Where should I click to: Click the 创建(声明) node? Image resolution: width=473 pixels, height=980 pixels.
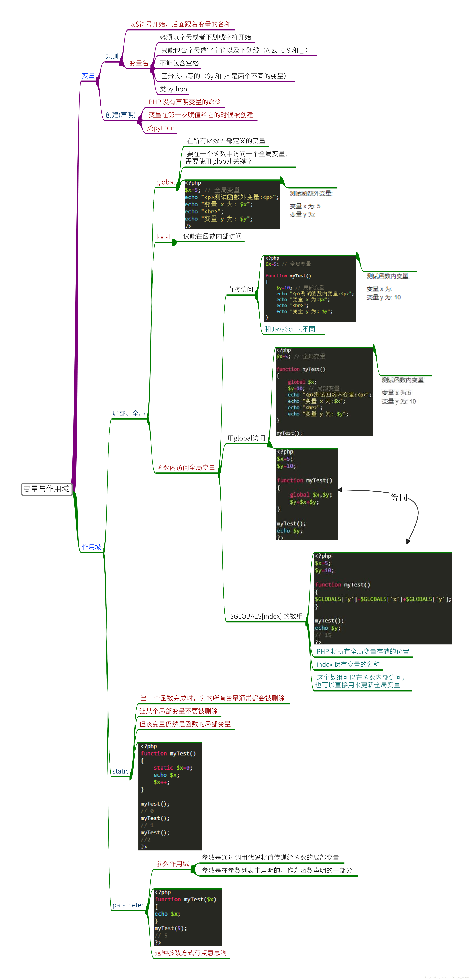point(120,115)
